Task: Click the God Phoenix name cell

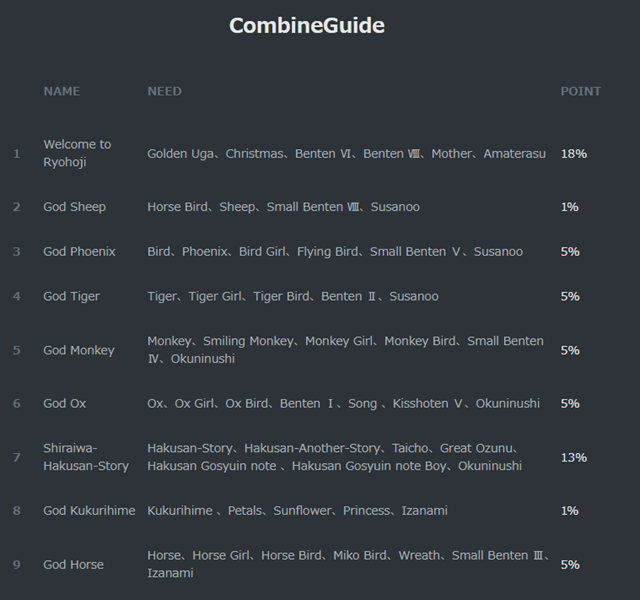Action: [x=79, y=252]
